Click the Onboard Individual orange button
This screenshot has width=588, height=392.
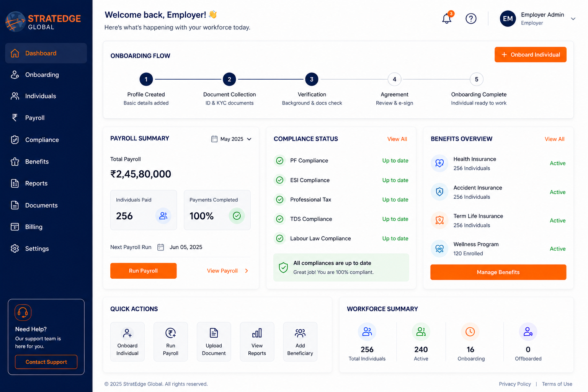530,55
